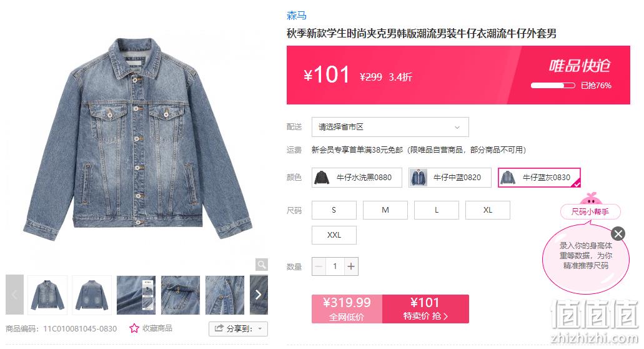Image resolution: width=644 pixels, height=349 pixels.
Task: Expand the 分享到 share dropdown
Action: pos(238,328)
